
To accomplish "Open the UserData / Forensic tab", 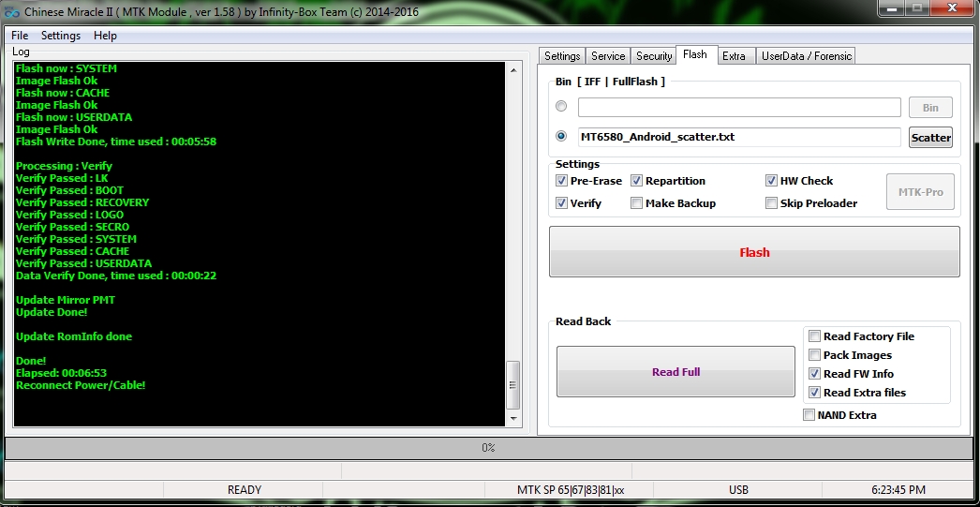I will coord(807,55).
